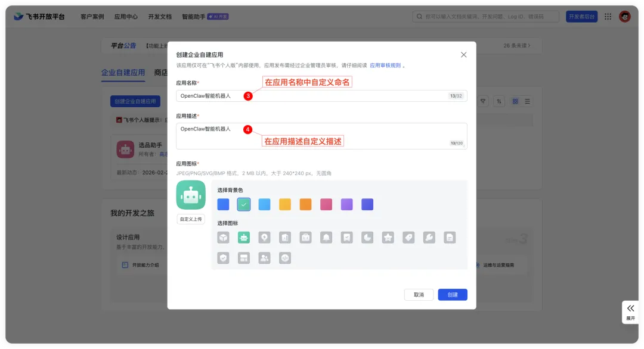Switch to the 企业自建应用 tab

(123, 73)
